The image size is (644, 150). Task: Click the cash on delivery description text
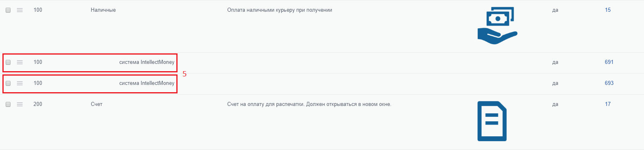(x=280, y=10)
